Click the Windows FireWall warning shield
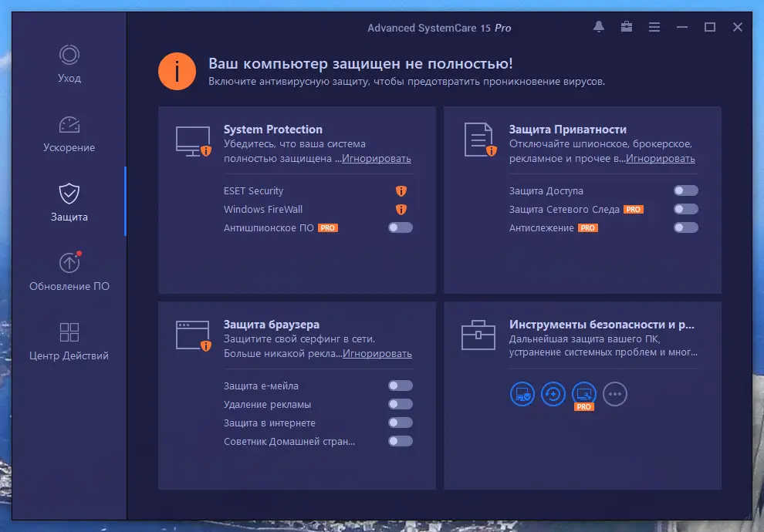Image resolution: width=764 pixels, height=532 pixels. [x=401, y=209]
